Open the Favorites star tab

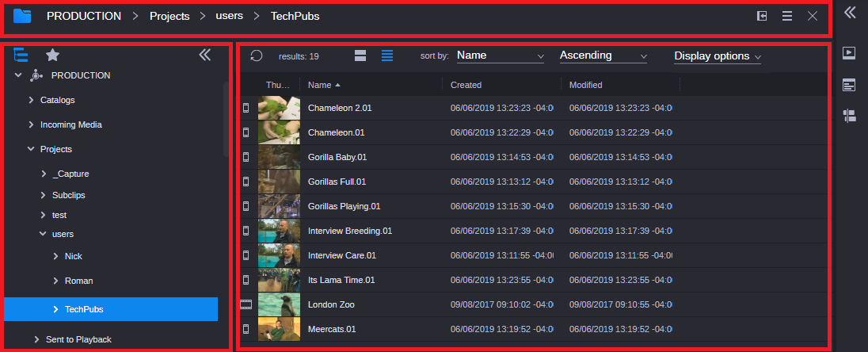tap(53, 55)
